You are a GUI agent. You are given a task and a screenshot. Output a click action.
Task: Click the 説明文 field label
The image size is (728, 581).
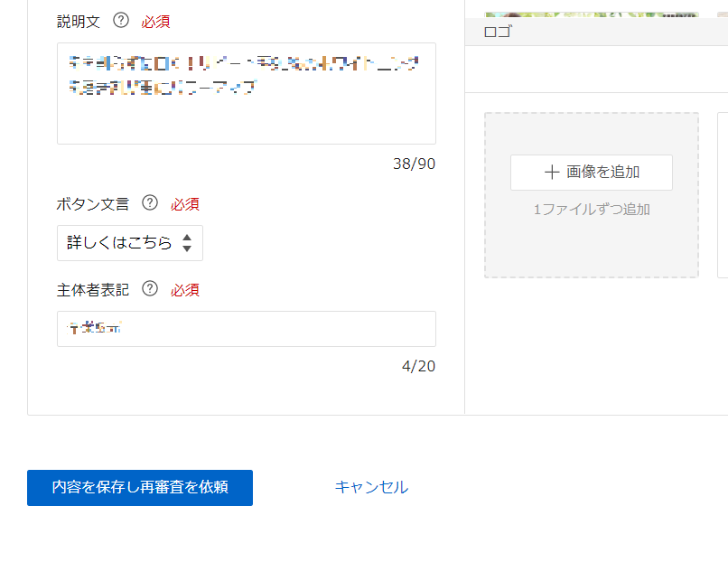(x=79, y=22)
